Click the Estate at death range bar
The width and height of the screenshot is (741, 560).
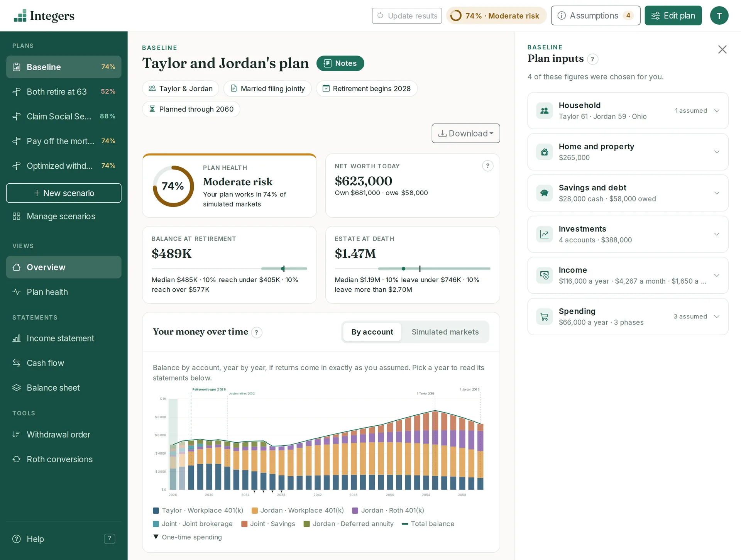coord(413,269)
